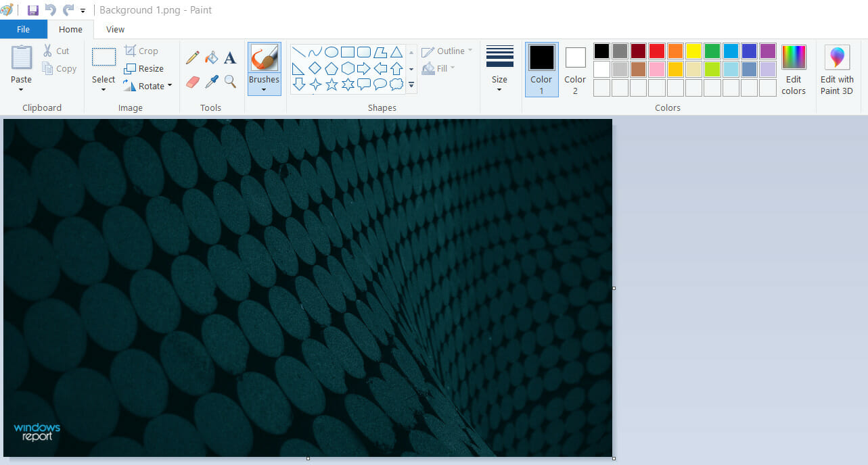Image resolution: width=868 pixels, height=465 pixels.
Task: Switch to the Home ribbon tab
Action: [70, 29]
